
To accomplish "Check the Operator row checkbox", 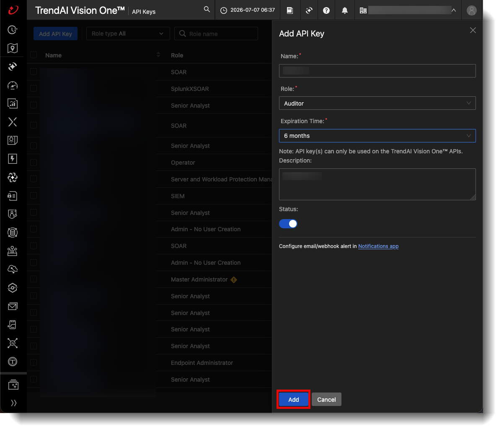I will coord(34,162).
